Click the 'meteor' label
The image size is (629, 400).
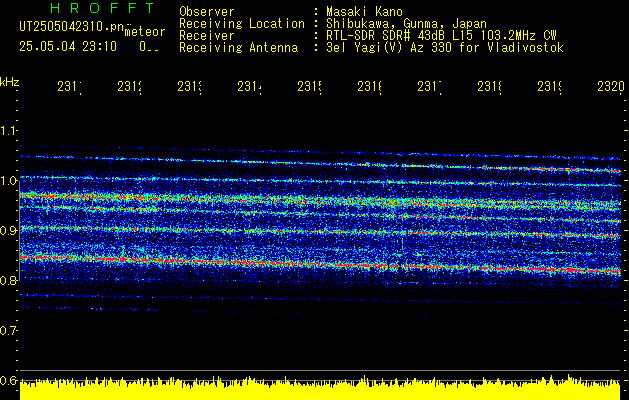point(145,32)
